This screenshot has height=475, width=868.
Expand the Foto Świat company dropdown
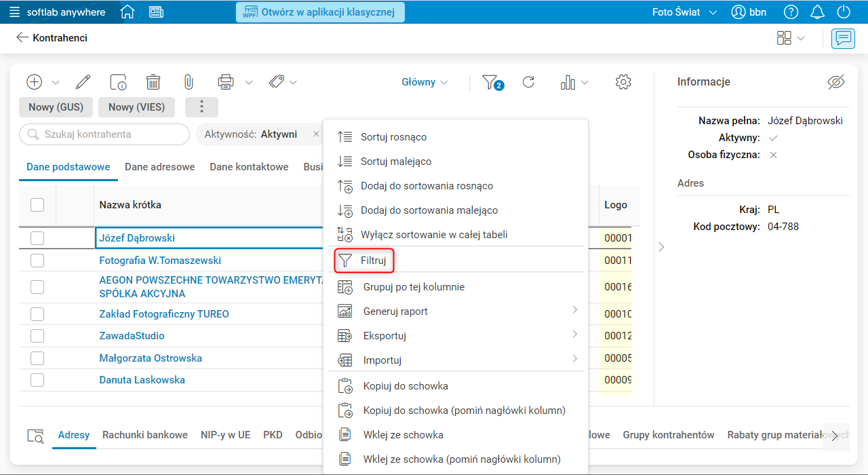tap(713, 13)
